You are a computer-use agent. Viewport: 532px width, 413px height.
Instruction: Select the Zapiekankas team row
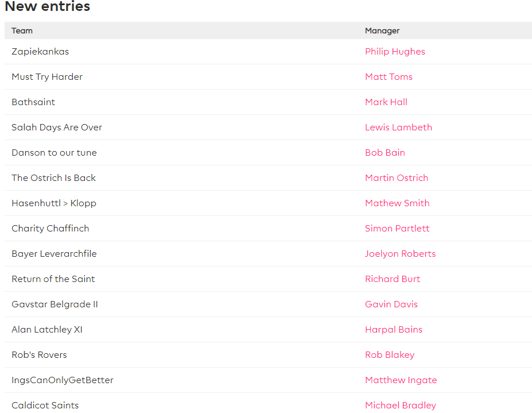pyautogui.click(x=40, y=52)
